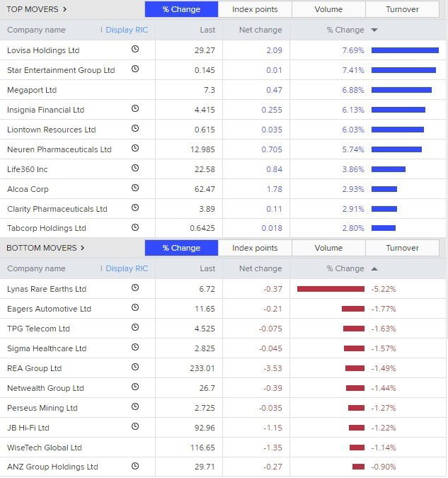Sort Bottom Movers by % Change ascending arrow

point(374,268)
